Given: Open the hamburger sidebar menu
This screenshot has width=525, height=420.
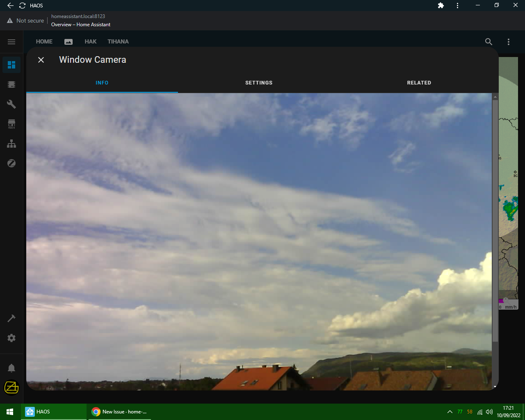Looking at the screenshot, I should point(11,42).
